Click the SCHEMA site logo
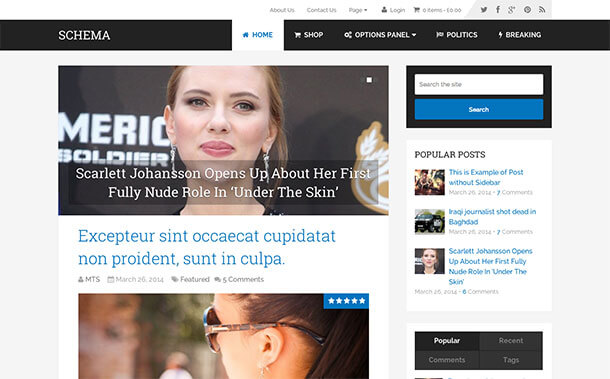The image size is (610, 379). 84,35
